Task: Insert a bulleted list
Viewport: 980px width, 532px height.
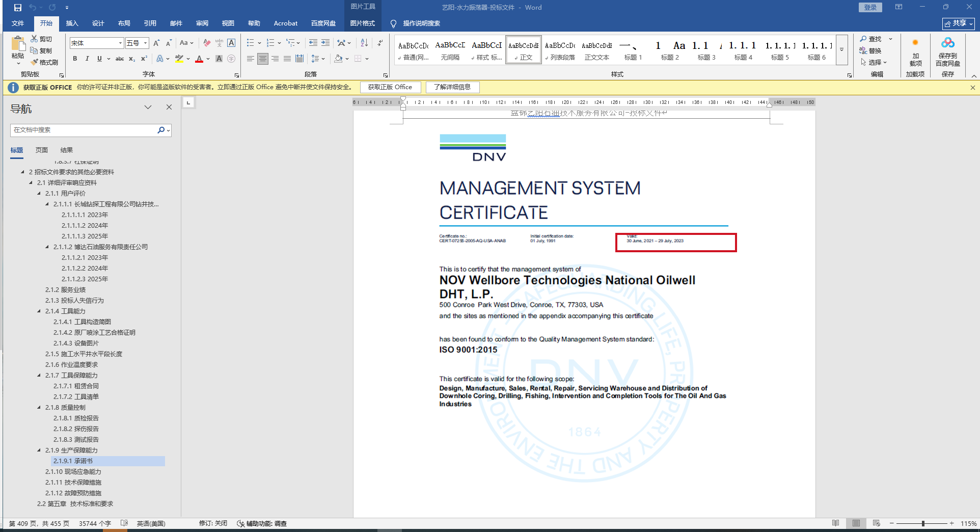Action: click(x=250, y=43)
